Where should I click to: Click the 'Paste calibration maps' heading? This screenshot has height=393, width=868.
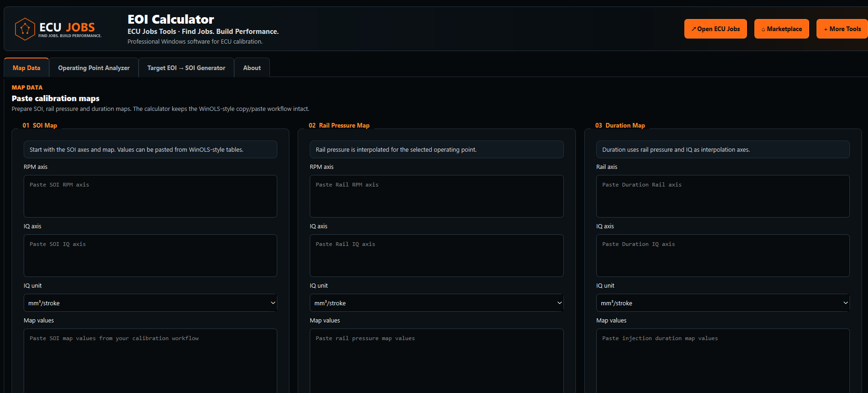(56, 98)
